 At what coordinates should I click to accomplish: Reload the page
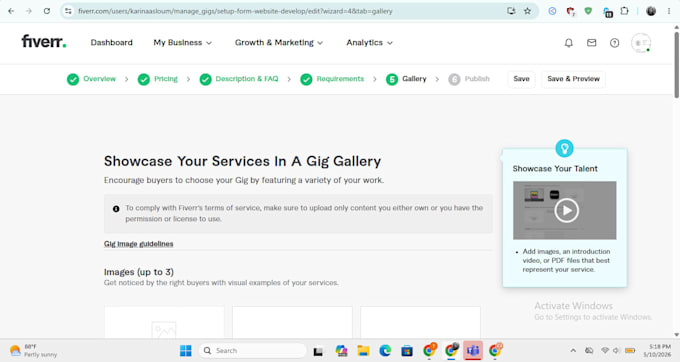point(46,11)
